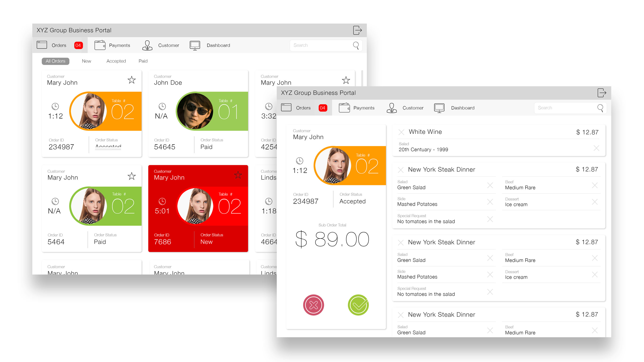Image resolution: width=644 pixels, height=362 pixels.
Task: Click the Paid orders filter
Action: coord(143,61)
